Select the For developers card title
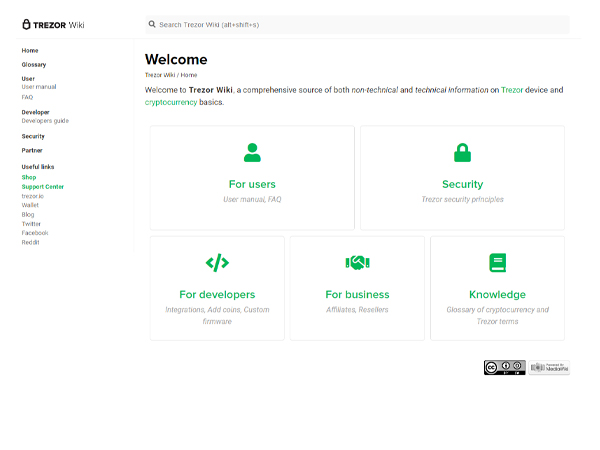The image size is (600, 450). tap(217, 294)
